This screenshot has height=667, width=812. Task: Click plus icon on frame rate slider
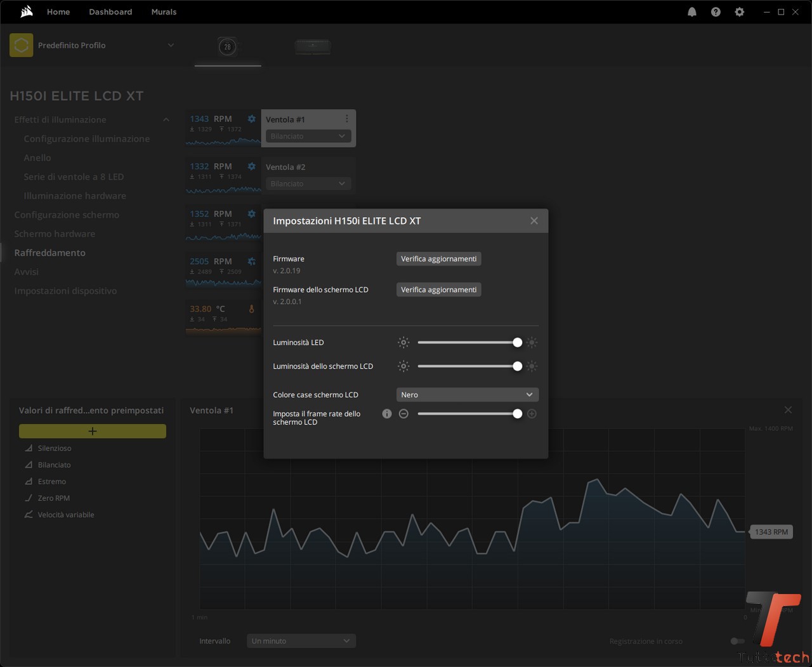pos(532,414)
